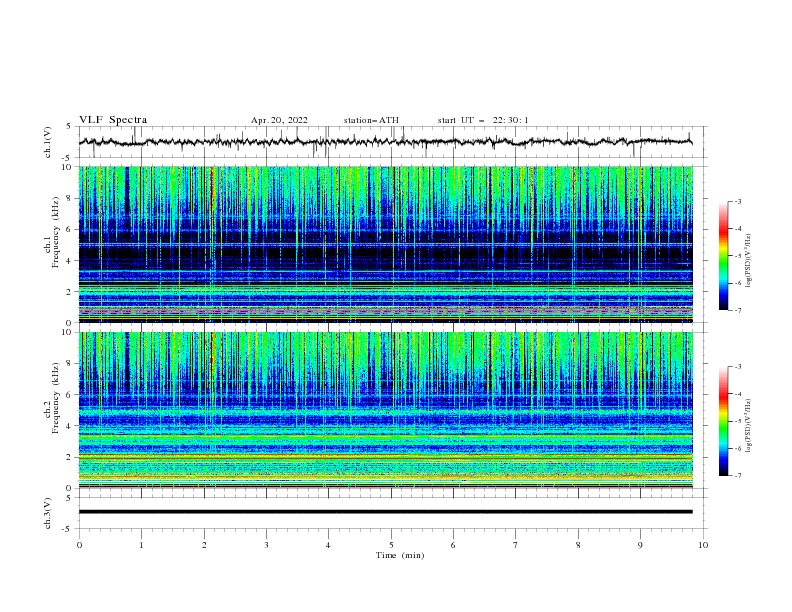792x612 pixels.
Task: Click the ch.1(V) waveform trace
Action: tap(386, 142)
